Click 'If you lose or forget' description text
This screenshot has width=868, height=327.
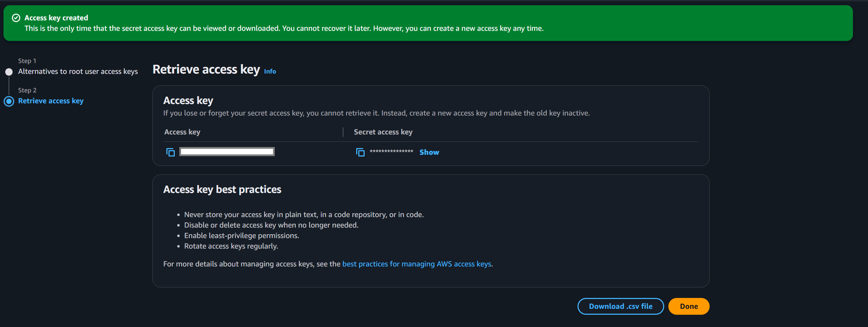pyautogui.click(x=376, y=113)
